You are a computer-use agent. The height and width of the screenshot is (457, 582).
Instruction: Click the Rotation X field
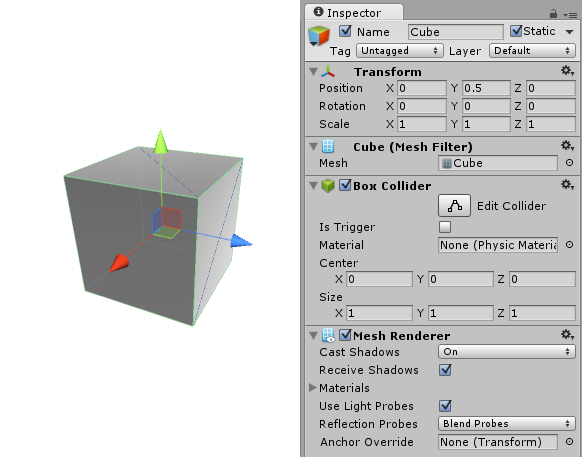coord(422,106)
